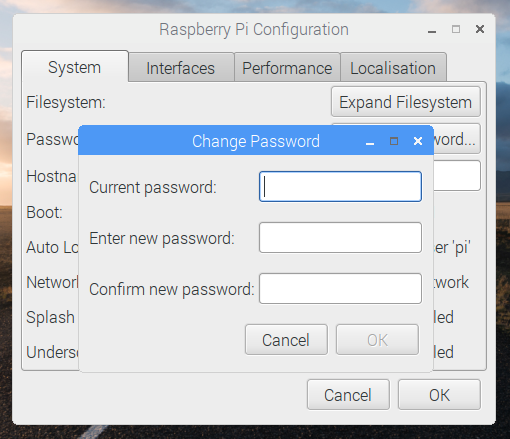
Task: Maximize the Change Password dialog
Action: click(394, 141)
